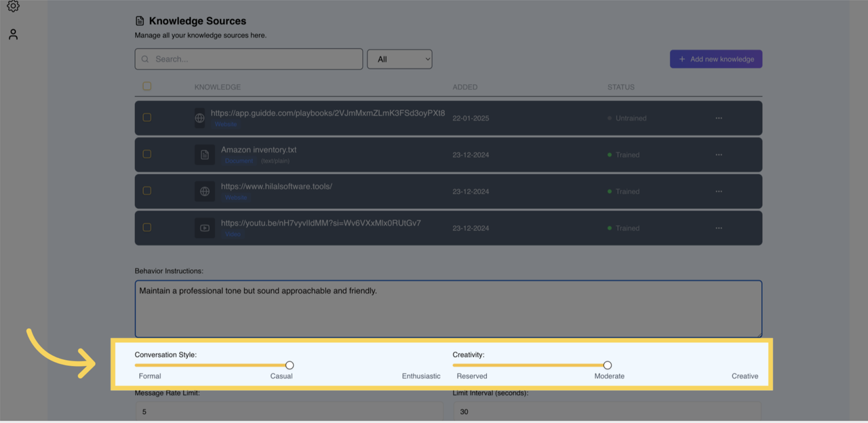Check the box for Amazon inventory.txt

click(147, 155)
